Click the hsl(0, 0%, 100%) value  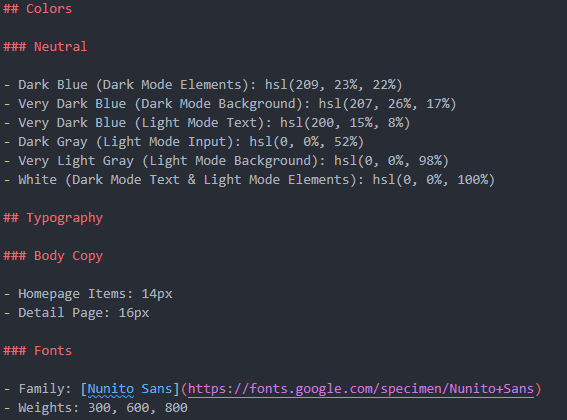tap(434, 180)
